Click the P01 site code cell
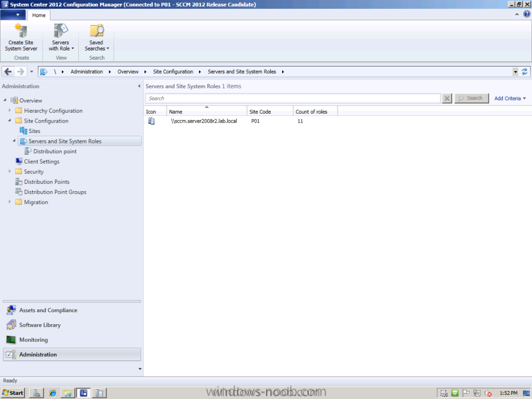The image size is (532, 399). point(255,121)
